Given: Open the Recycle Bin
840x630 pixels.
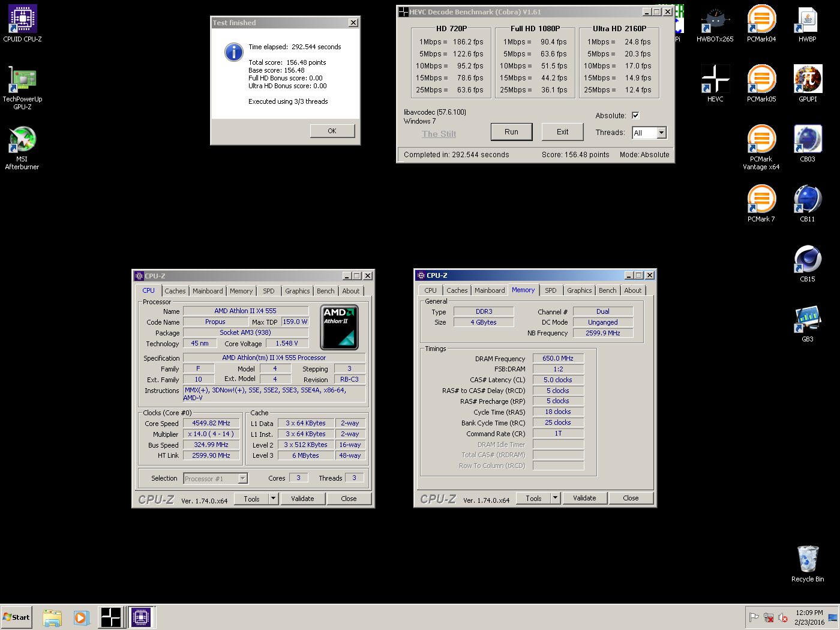Looking at the screenshot, I should click(808, 563).
